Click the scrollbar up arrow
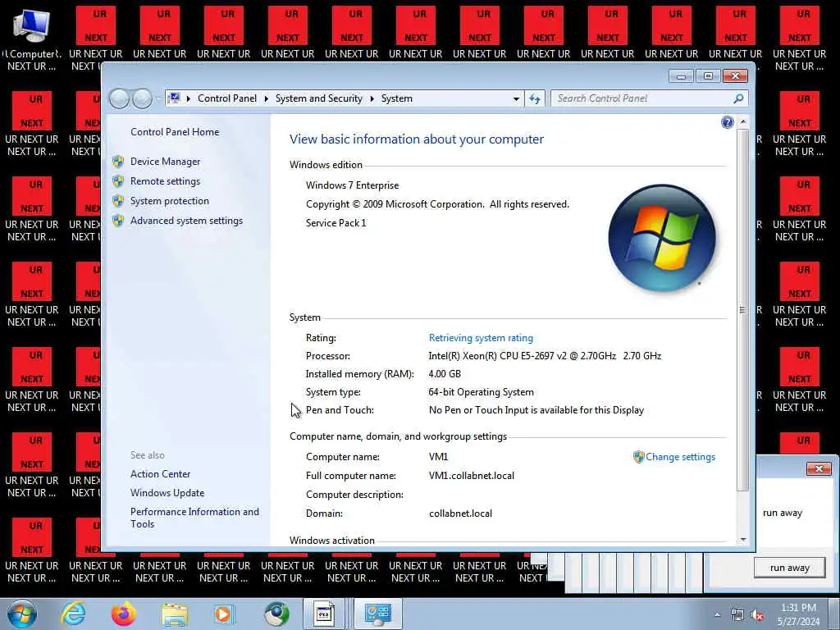Image resolution: width=840 pixels, height=630 pixels. [742, 122]
